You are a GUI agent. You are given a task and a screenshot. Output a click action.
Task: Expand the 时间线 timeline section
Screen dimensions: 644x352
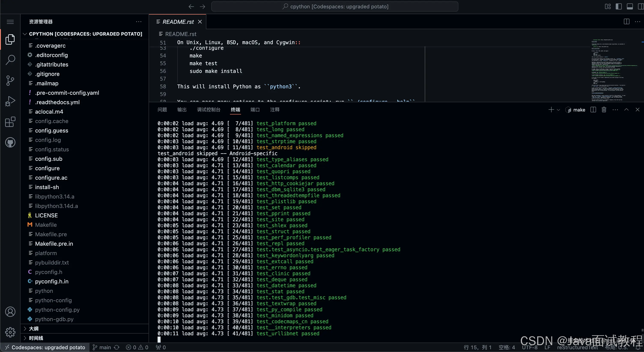coord(85,338)
